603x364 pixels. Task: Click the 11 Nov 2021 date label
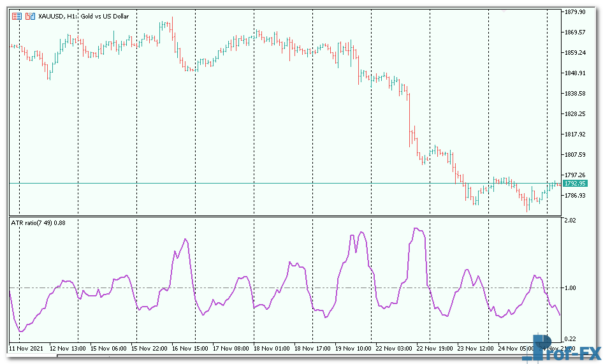[26, 349]
